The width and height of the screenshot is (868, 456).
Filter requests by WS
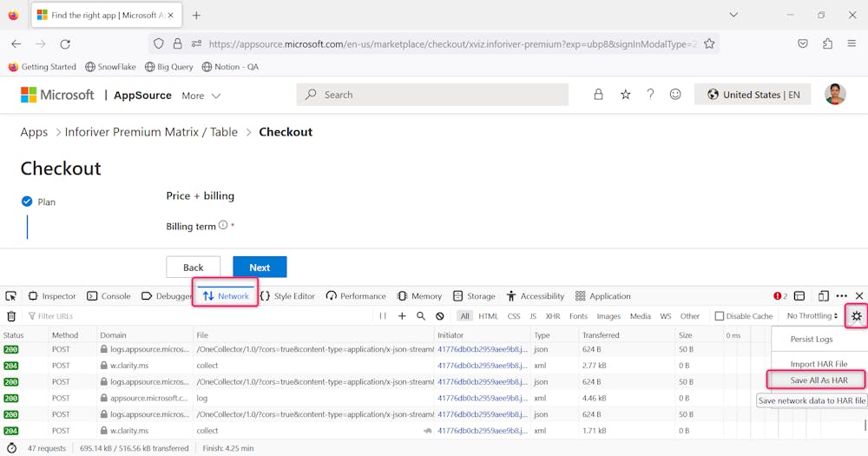tap(666, 316)
